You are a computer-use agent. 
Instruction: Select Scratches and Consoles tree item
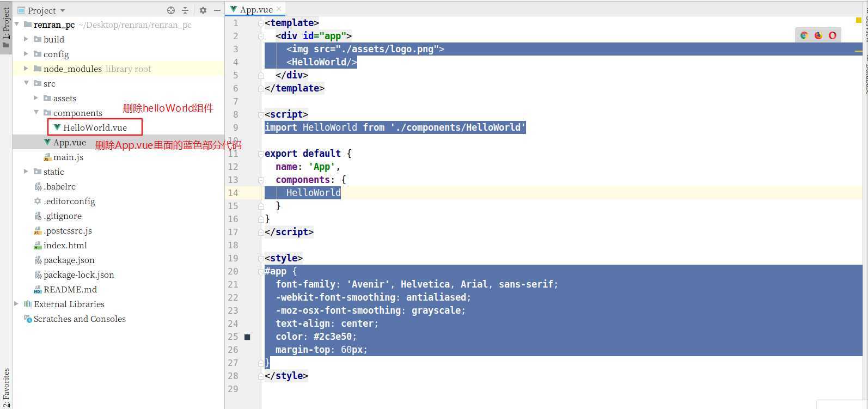tap(80, 319)
